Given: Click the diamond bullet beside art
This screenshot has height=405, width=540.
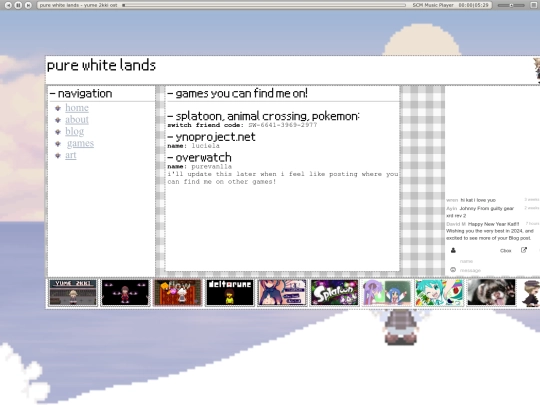Looking at the screenshot, I should (58, 155).
